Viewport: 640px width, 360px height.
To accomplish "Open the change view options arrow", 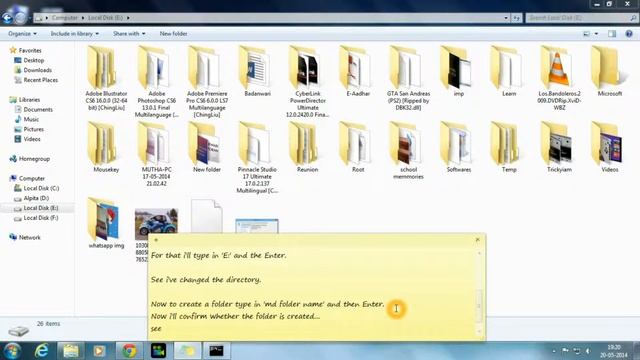I will click(x=596, y=34).
